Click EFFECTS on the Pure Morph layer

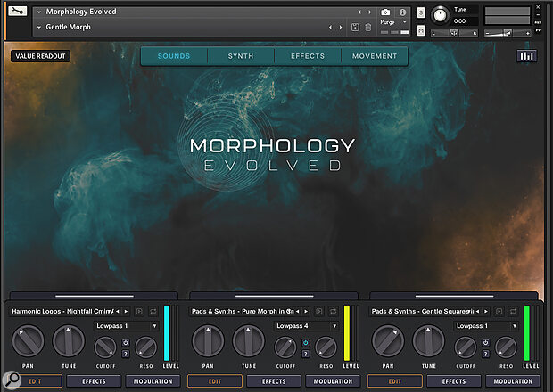point(274,381)
